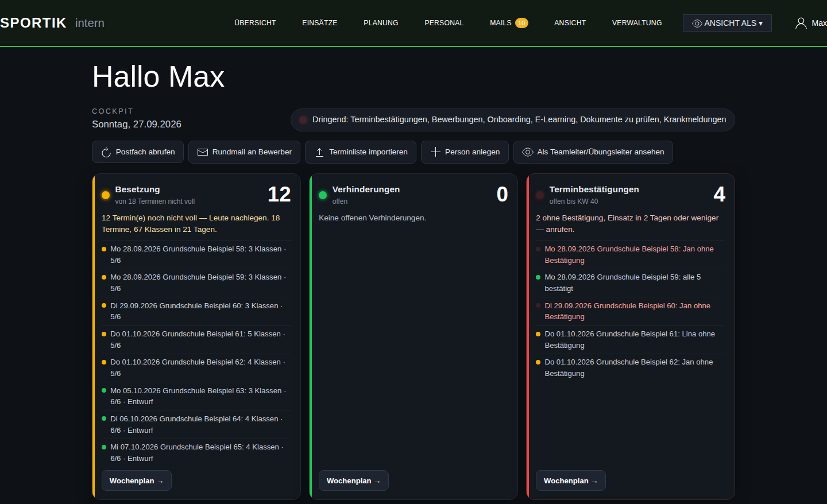This screenshot has width=827, height=504.
Task: Click the plus icon for Person anlegen
Action: pyautogui.click(x=435, y=152)
